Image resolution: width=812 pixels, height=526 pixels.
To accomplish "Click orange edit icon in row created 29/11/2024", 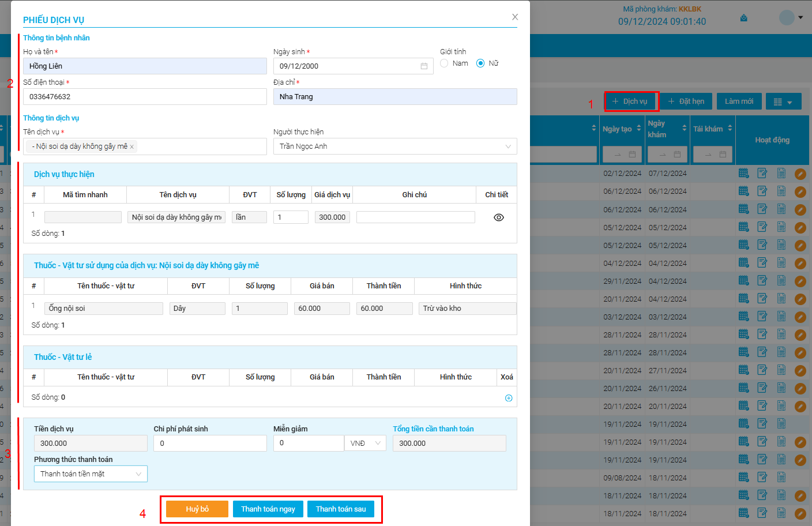I will pos(800,281).
